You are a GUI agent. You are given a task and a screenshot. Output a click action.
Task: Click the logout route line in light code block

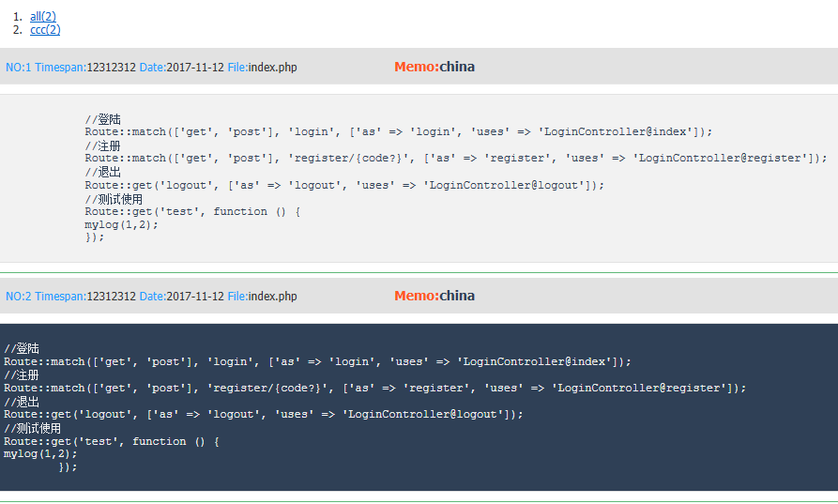tap(344, 185)
